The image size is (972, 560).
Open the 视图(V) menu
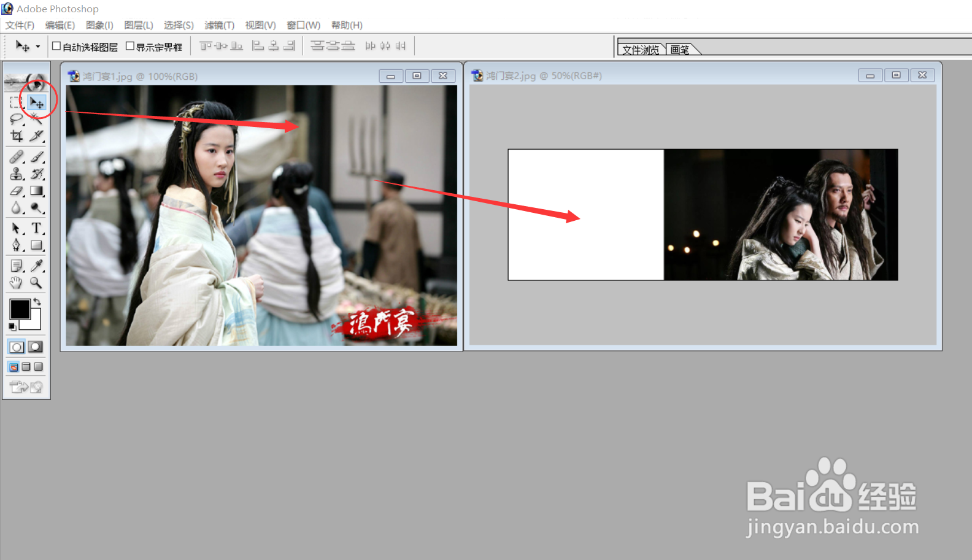[x=261, y=25]
